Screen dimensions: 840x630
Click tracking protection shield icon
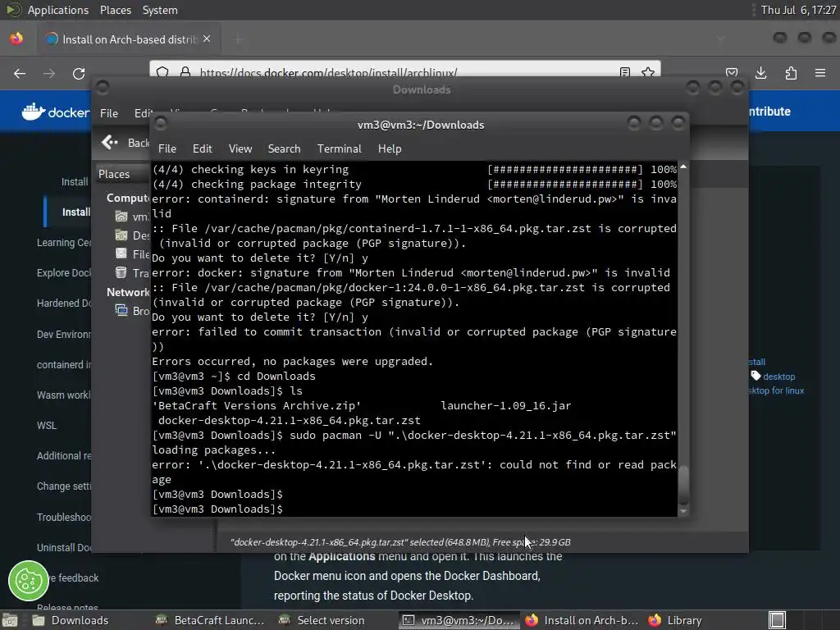pyautogui.click(x=163, y=72)
